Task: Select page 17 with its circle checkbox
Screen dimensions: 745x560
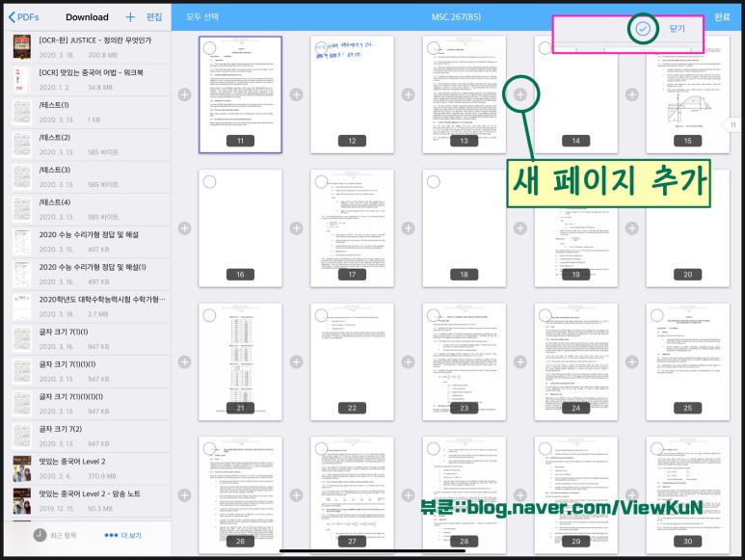Action: [321, 182]
